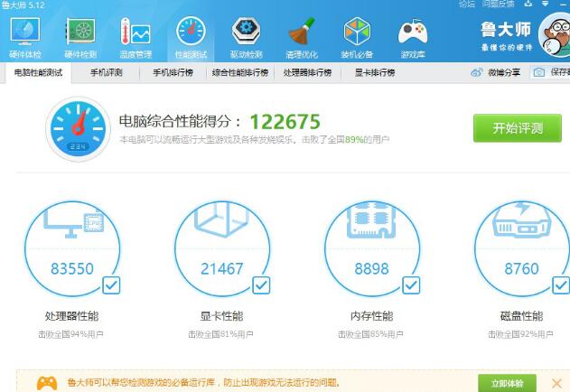Open the title bar dropdown menu arrow
The image size is (570, 392).
click(546, 4)
